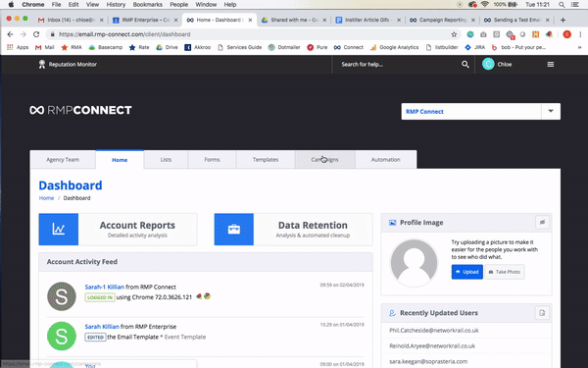Click the Chloe user avatar
This screenshot has width=588, height=368.
click(488, 64)
